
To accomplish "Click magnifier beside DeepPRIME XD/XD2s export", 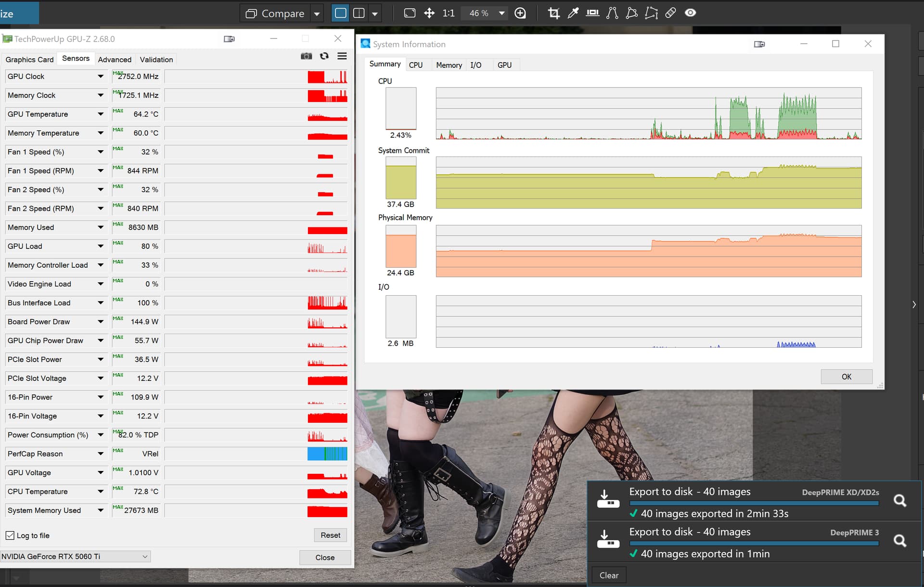I will [899, 501].
